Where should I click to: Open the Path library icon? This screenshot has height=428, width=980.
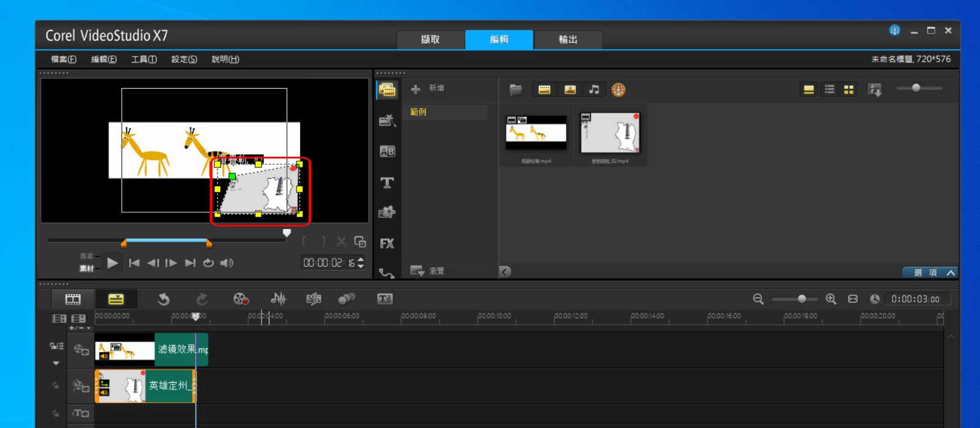387,273
